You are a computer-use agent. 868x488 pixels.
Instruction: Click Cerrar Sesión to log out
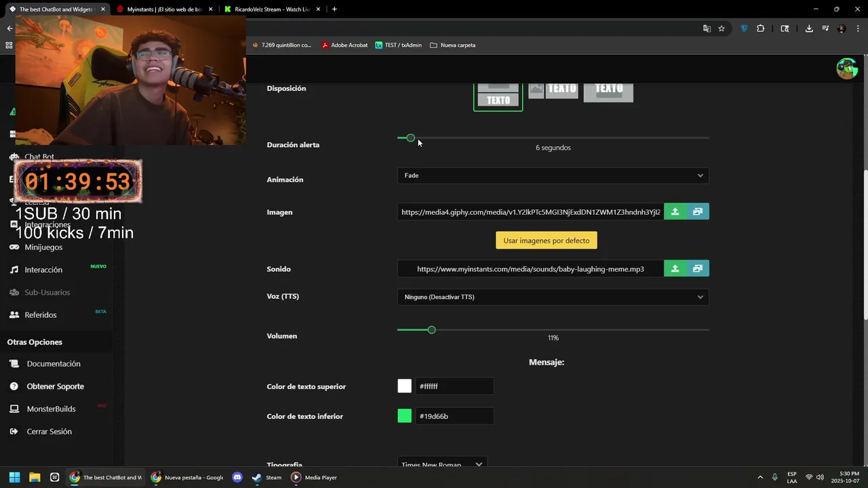click(49, 432)
